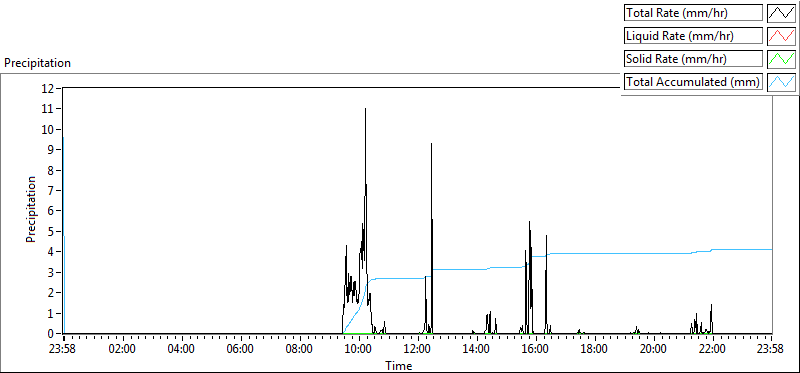Click the 14:00 time axis label
The image size is (800, 373).
click(477, 350)
